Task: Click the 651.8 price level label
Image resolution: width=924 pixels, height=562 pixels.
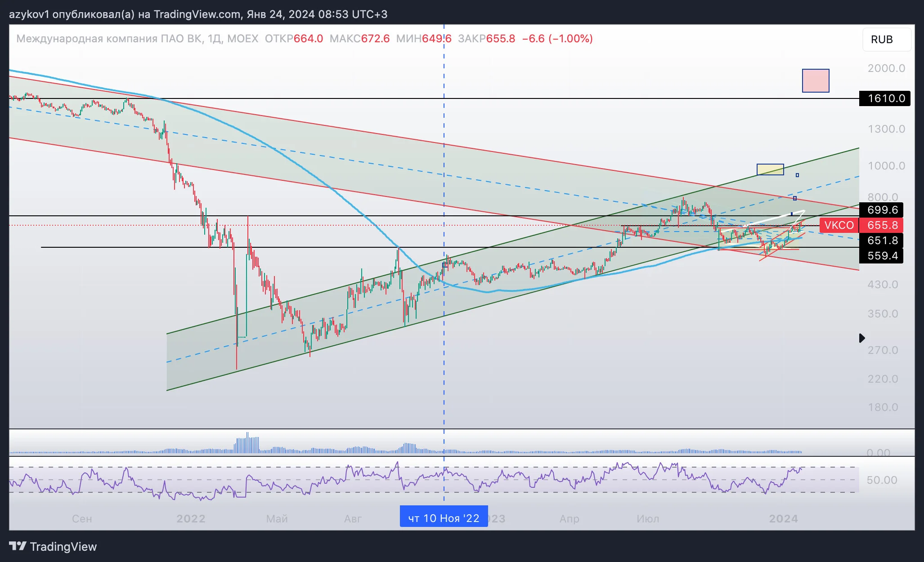Action: pyautogui.click(x=881, y=241)
